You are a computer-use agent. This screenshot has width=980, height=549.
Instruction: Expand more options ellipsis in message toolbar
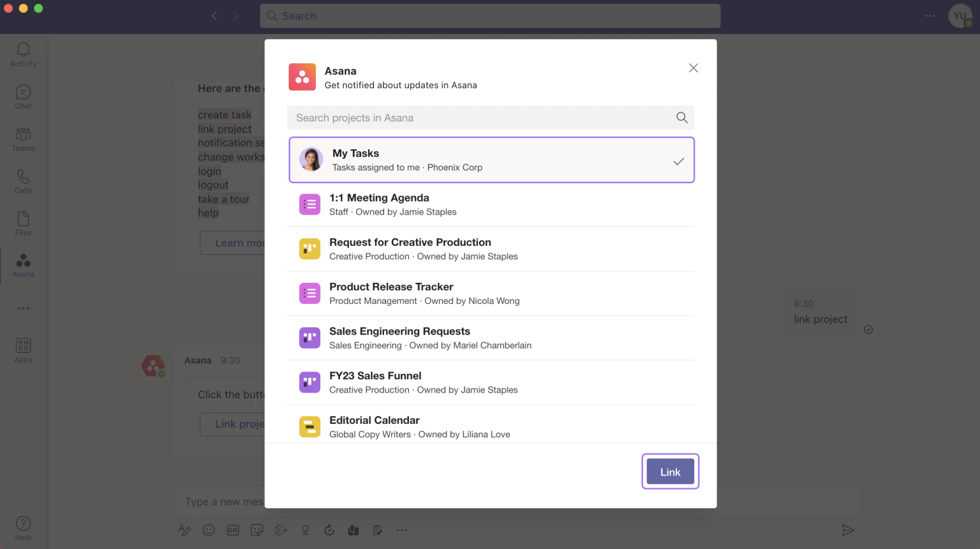(401, 530)
